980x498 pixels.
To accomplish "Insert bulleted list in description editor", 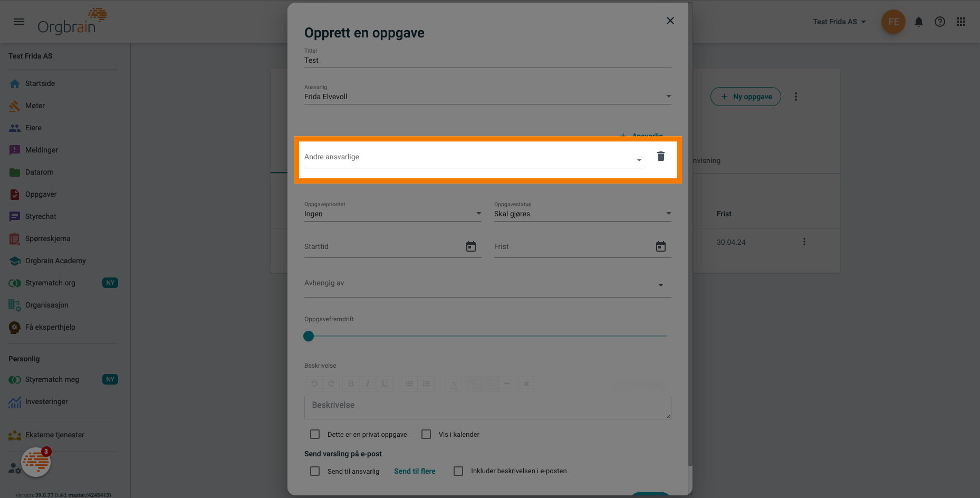I will (x=409, y=384).
